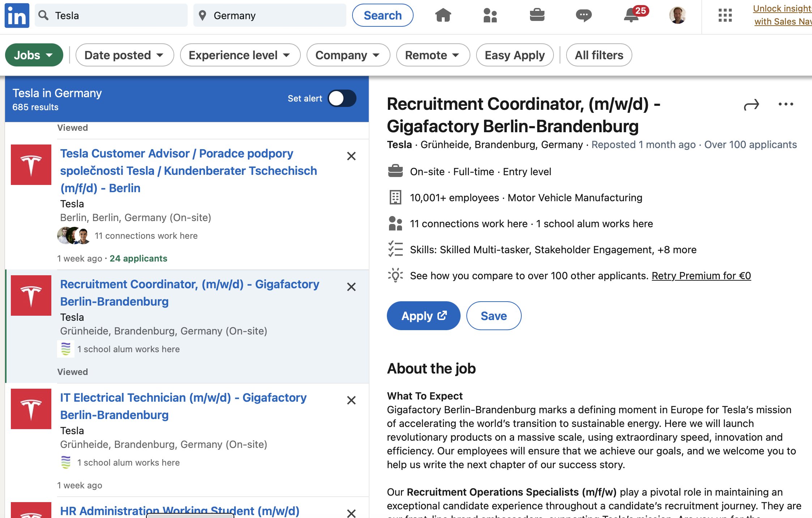The width and height of the screenshot is (812, 518).
Task: Open more options three-dot menu for job
Action: coord(786,104)
